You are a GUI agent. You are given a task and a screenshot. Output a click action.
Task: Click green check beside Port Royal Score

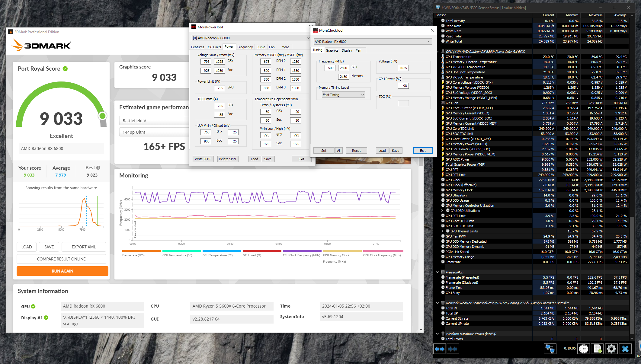point(65,69)
